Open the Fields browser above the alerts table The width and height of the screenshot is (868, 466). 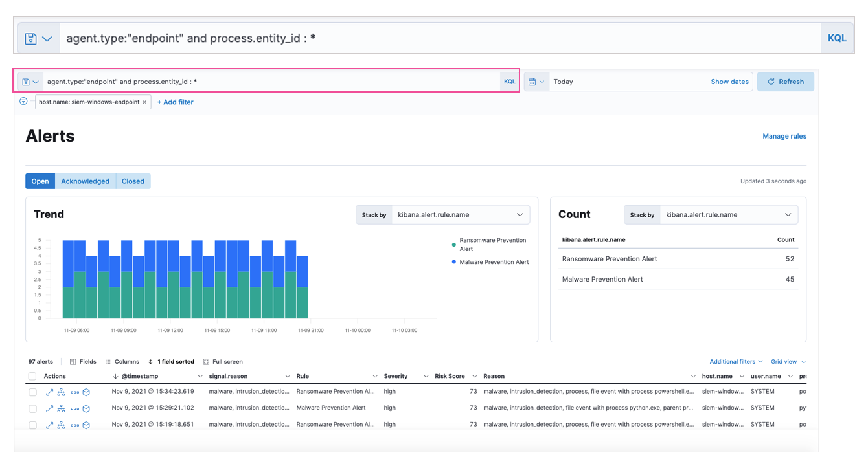point(82,361)
